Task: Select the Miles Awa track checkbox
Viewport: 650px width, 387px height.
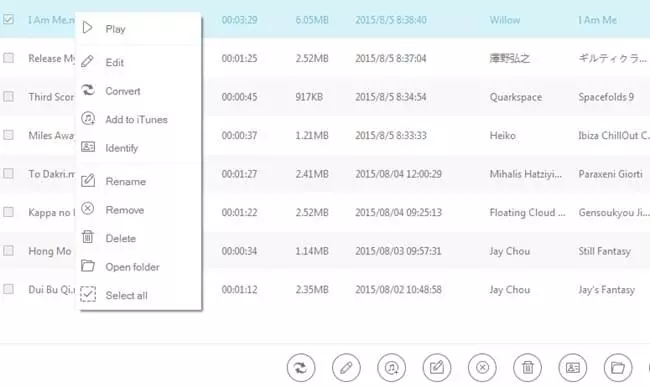Action: pos(8,135)
